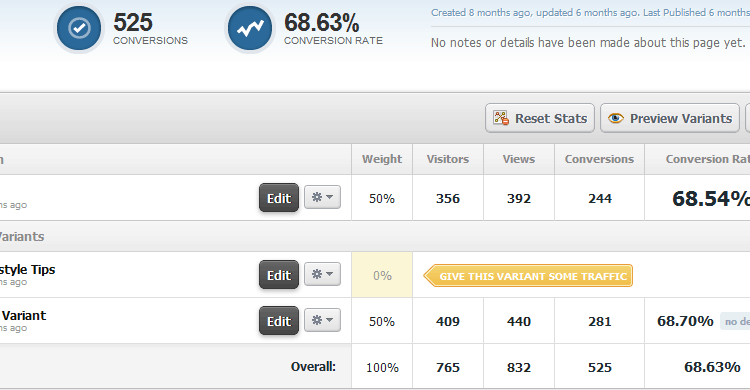Click the Weight column header
Viewport: 750px width, 390px height.
(x=382, y=159)
